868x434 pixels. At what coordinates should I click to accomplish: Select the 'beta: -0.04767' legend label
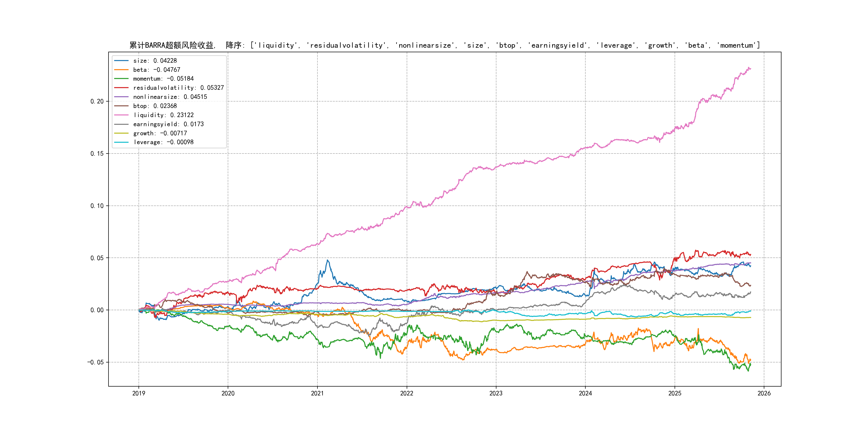(157, 70)
